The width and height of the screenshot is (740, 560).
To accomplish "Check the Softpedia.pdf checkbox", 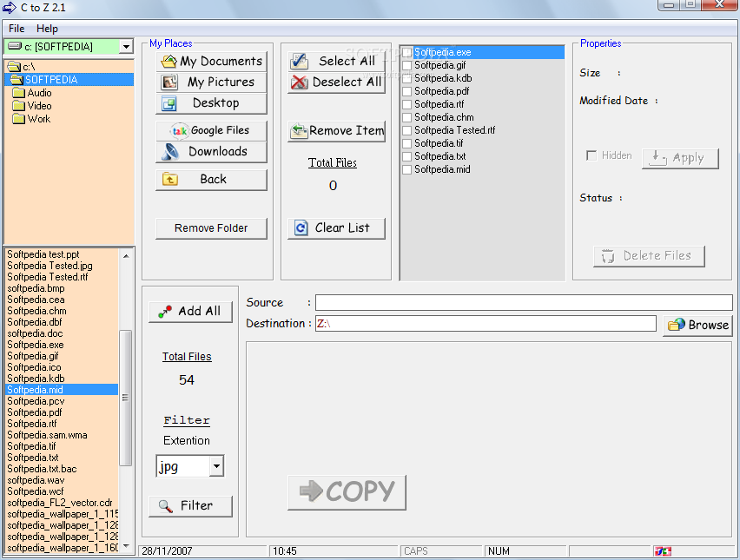I will [406, 91].
